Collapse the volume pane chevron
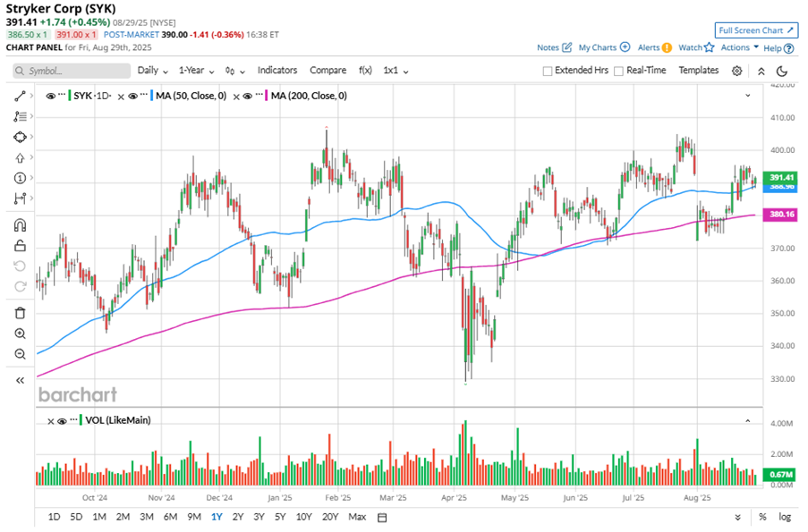 click(748, 421)
